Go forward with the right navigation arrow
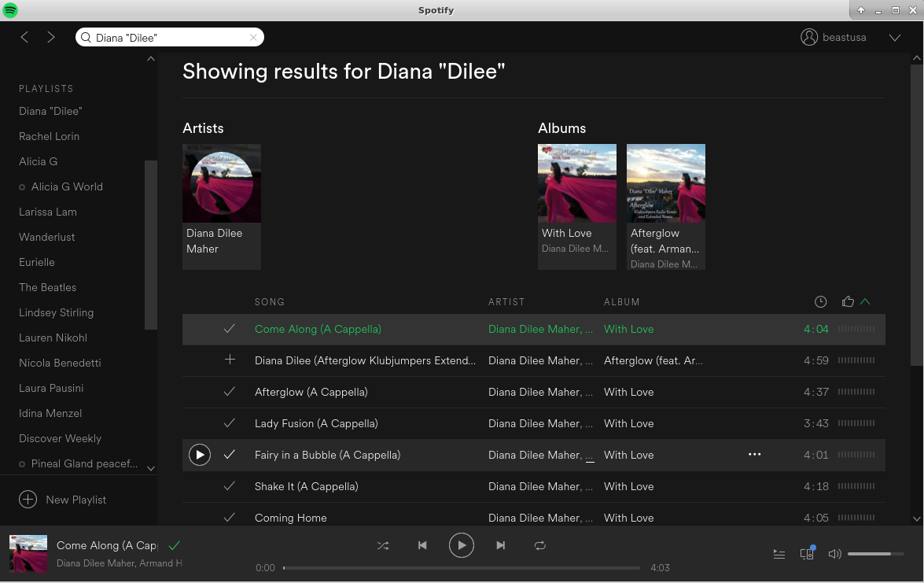Screen dimensions: 924x583 click(51, 37)
